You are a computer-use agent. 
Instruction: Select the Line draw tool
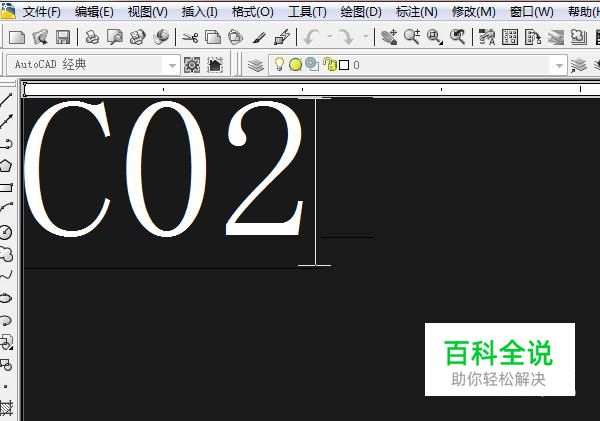click(7, 100)
